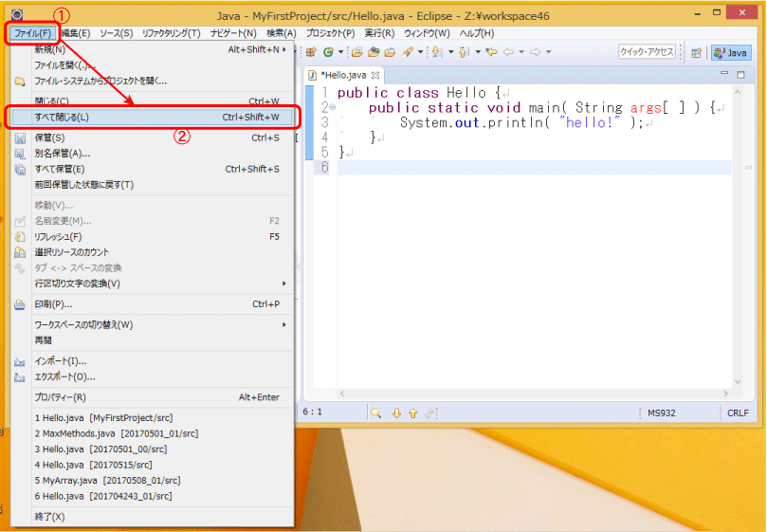Click the Export icon beside エクスポート(O)

click(x=20, y=377)
